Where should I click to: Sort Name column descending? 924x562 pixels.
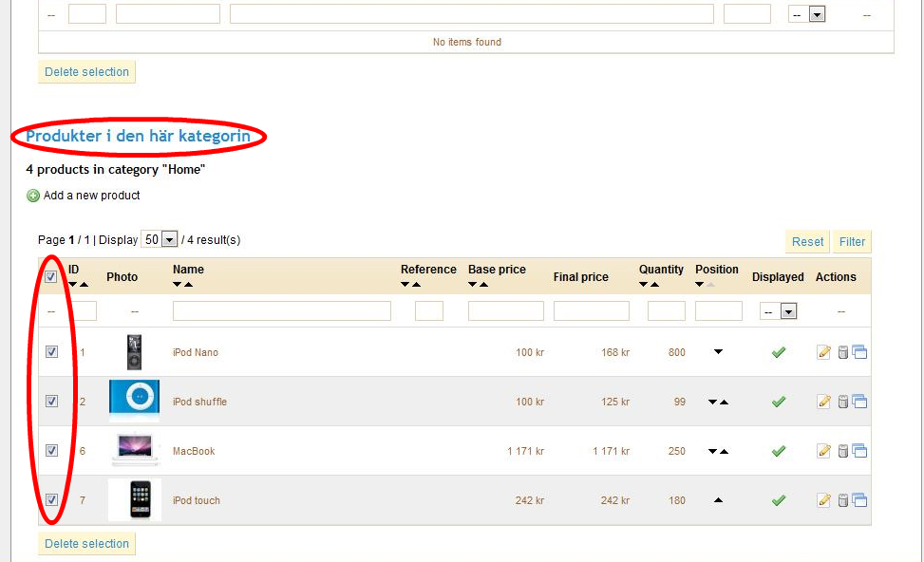tap(177, 285)
